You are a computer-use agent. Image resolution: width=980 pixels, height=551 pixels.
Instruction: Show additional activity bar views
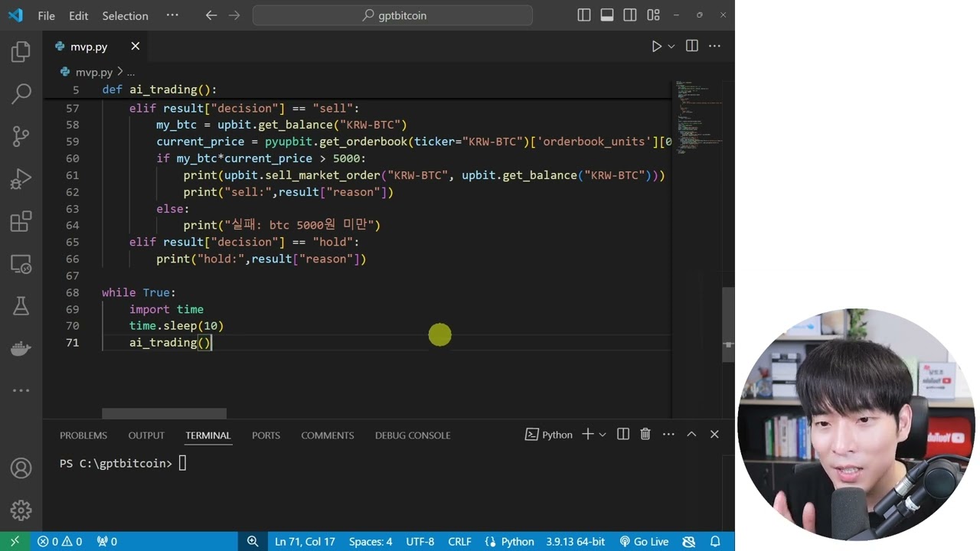(21, 390)
